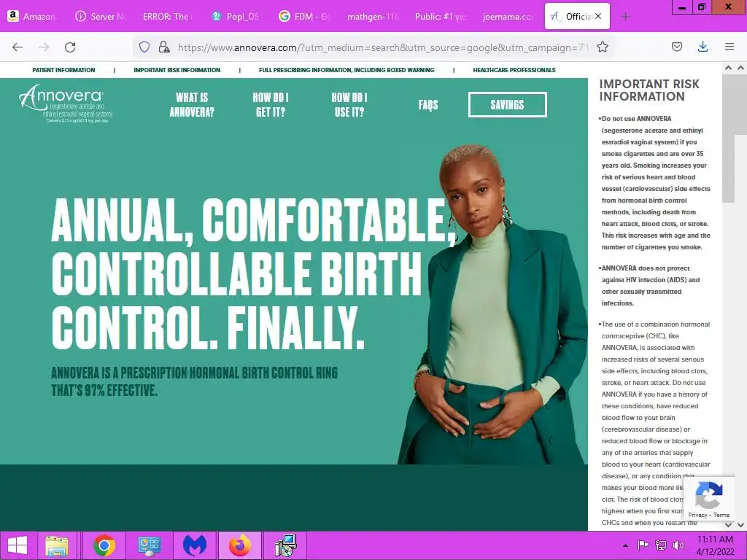
Task: Open File Explorer from the taskbar
Action: 57,545
